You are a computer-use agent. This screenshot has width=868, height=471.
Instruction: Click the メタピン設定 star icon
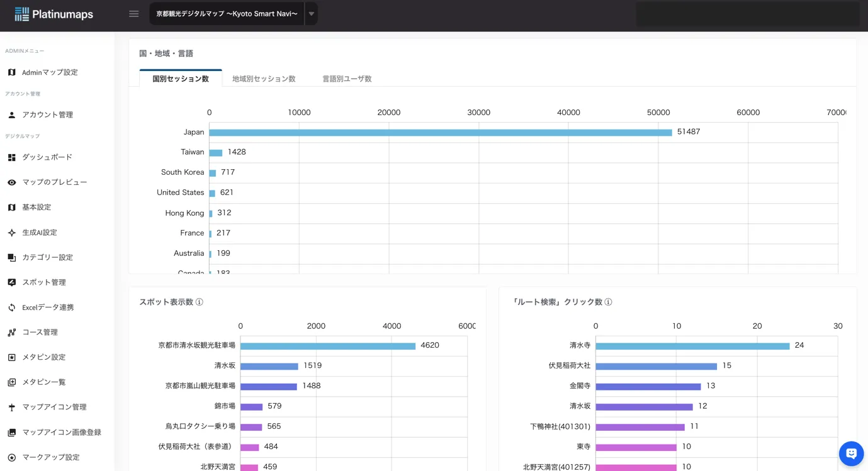click(11, 357)
